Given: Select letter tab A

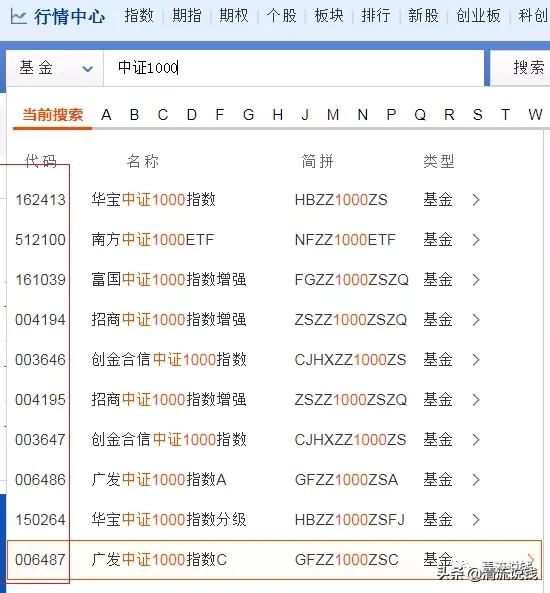Looking at the screenshot, I should (106, 115).
